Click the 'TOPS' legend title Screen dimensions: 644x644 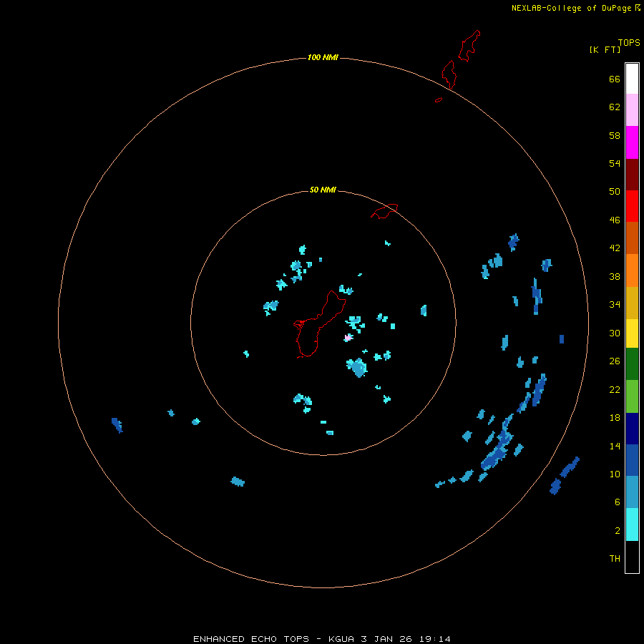click(x=629, y=43)
